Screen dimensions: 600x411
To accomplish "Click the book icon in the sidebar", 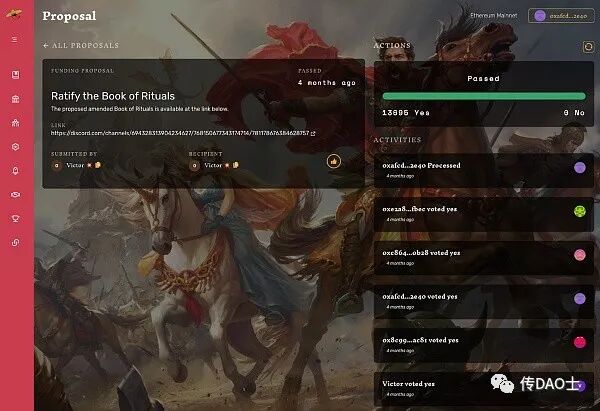I will click(x=15, y=75).
